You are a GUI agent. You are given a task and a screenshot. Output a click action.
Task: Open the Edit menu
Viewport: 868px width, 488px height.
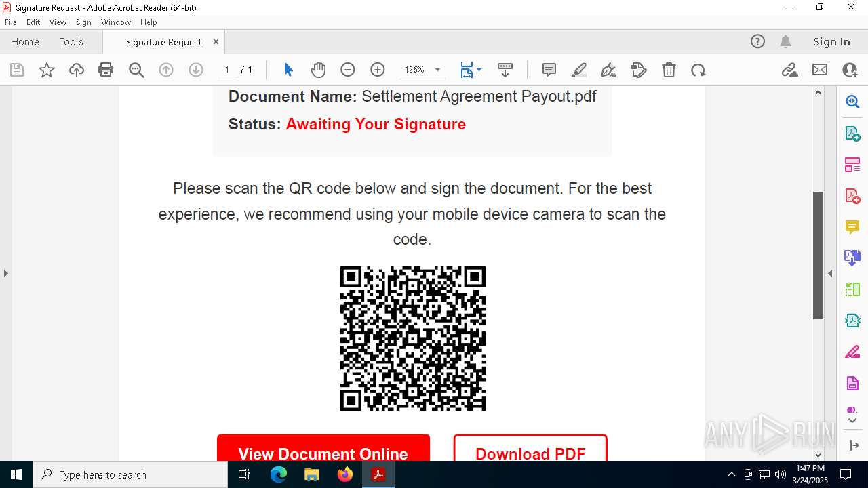pyautogui.click(x=33, y=22)
